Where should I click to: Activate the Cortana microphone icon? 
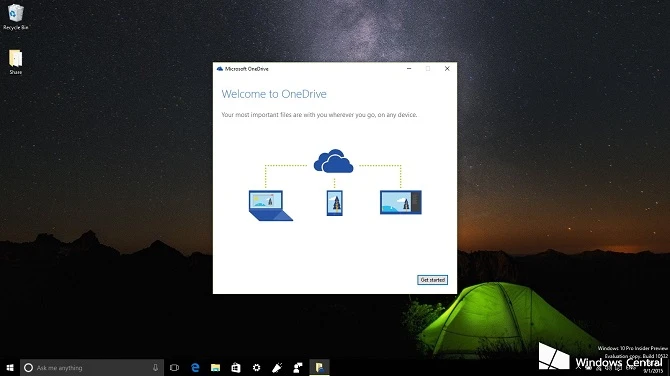(156, 367)
